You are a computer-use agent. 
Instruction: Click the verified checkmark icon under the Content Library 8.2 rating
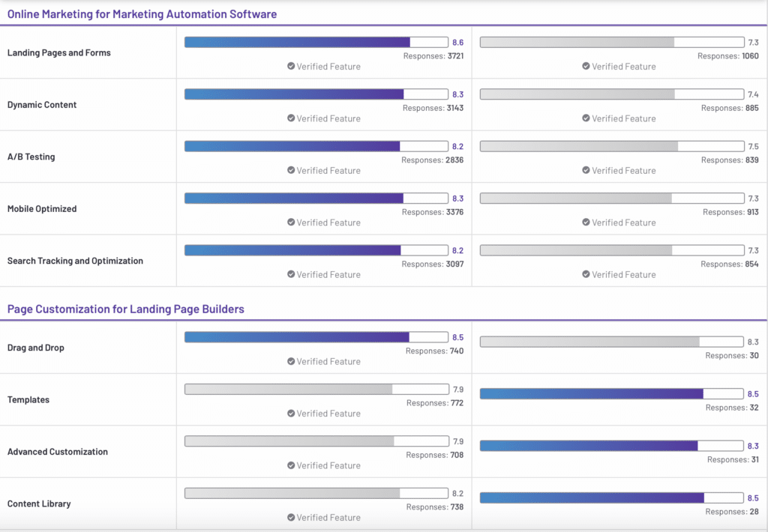(x=291, y=517)
